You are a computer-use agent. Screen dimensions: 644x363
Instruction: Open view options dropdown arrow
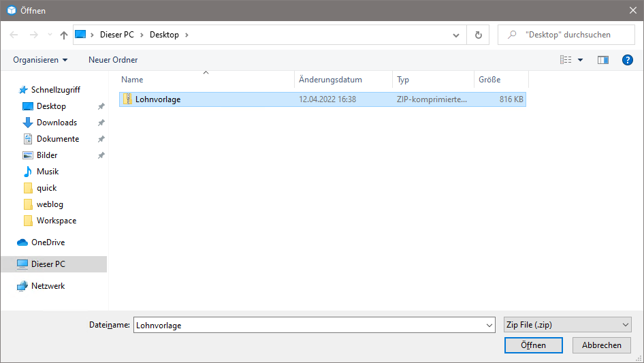[x=580, y=60]
